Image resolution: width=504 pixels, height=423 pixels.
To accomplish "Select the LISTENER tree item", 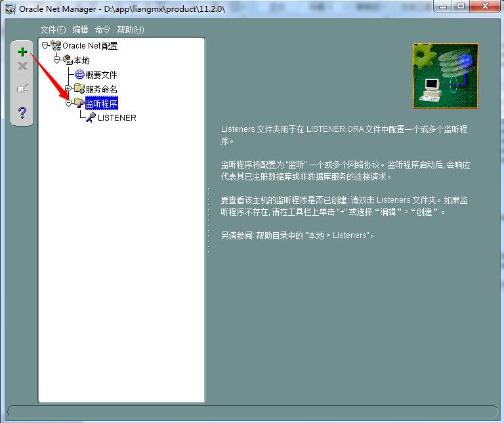I will 117,118.
